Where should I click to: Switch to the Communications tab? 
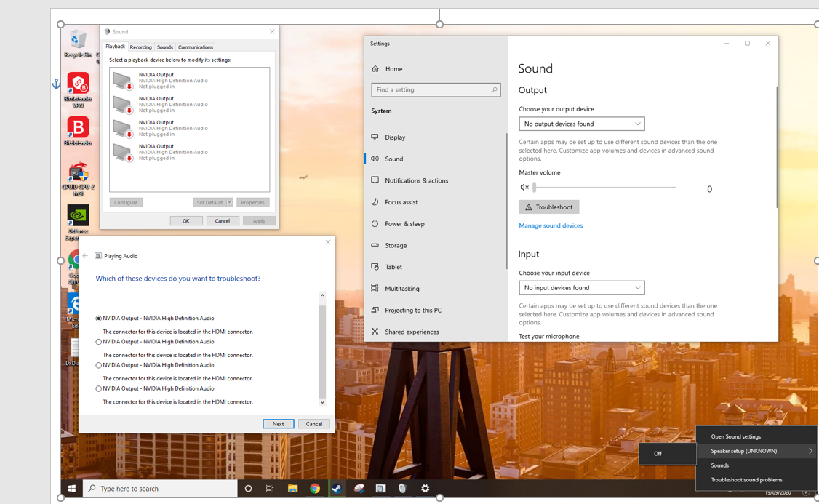(x=196, y=47)
